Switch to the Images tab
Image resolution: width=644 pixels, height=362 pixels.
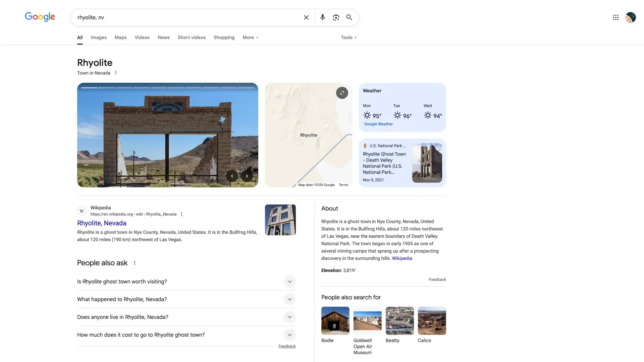tap(99, 38)
